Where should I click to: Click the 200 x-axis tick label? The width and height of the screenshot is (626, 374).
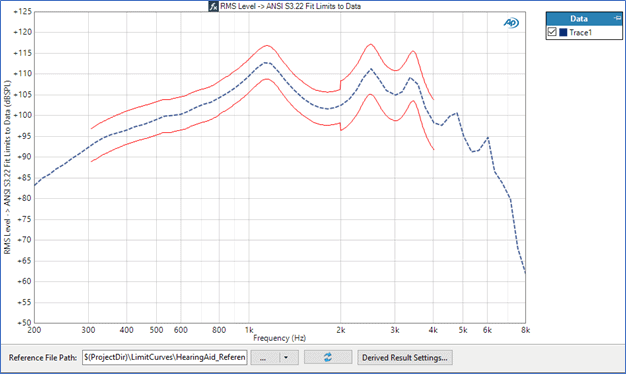[34, 330]
